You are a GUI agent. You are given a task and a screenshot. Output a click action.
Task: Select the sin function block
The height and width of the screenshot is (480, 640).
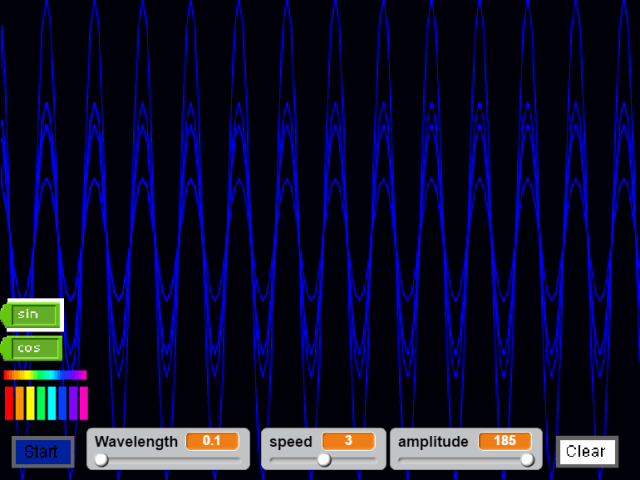(34, 315)
